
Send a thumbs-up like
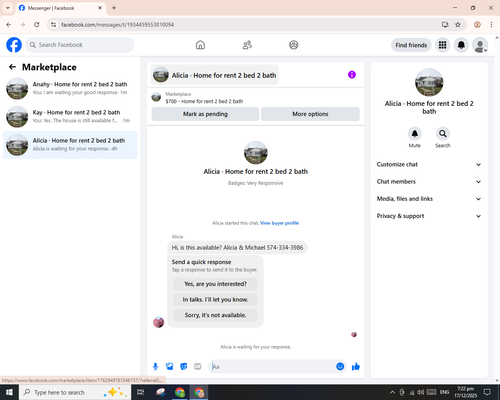pos(356,367)
